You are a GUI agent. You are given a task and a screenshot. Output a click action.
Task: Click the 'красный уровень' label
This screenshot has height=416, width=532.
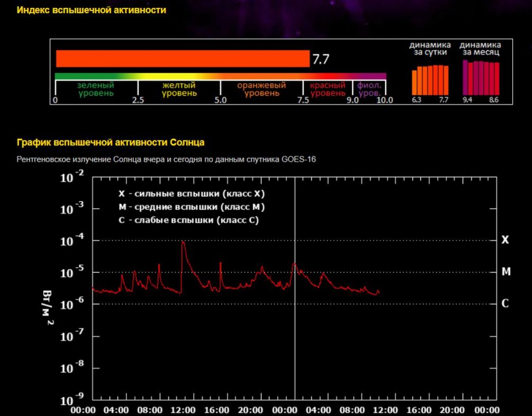(328, 89)
